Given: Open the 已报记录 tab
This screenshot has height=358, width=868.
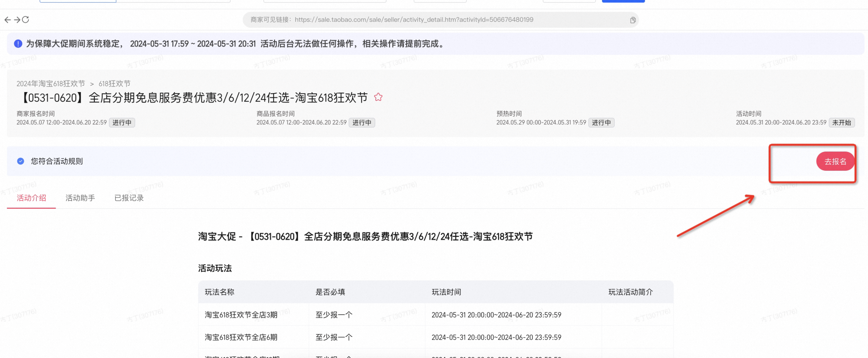Looking at the screenshot, I should click(x=129, y=198).
